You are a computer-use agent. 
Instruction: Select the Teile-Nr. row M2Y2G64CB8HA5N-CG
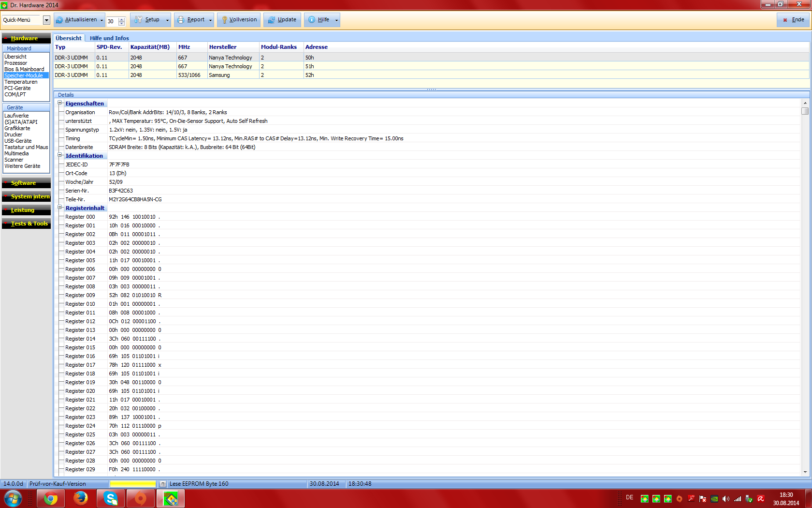[x=431, y=199]
